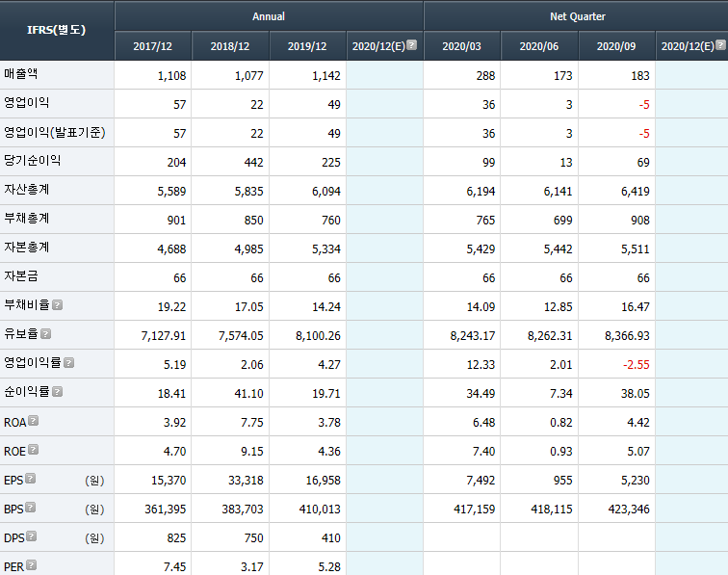
Task: Click the 2019/12 column header
Action: tap(307, 46)
